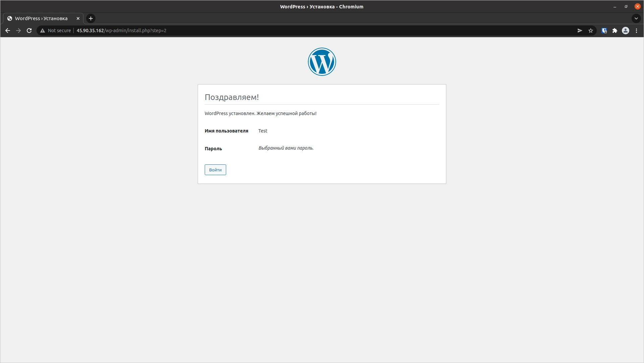Image resolution: width=644 pixels, height=363 pixels.
Task: Open the Bitwarden extension icon
Action: click(x=604, y=31)
